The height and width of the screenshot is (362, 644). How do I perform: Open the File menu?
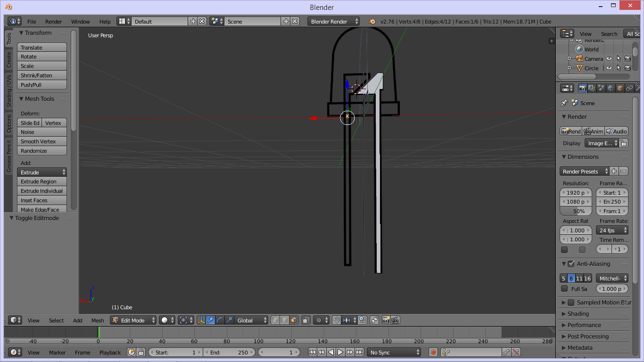32,21
